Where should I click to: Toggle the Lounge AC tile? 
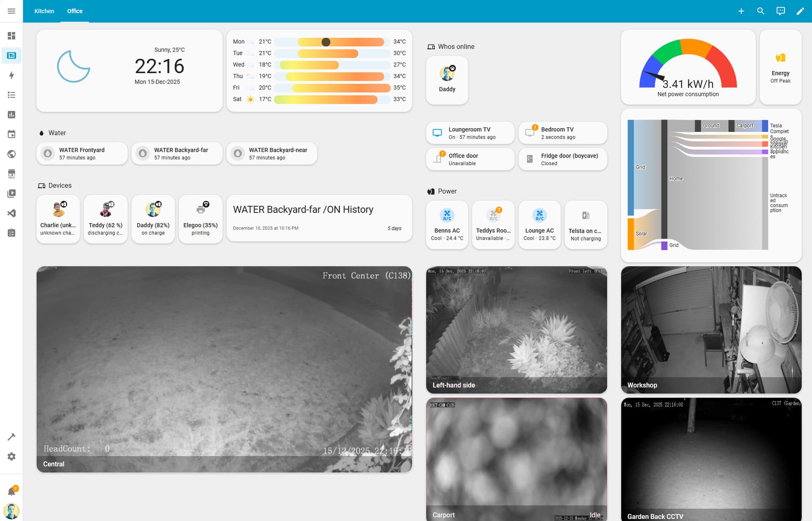tap(539, 216)
